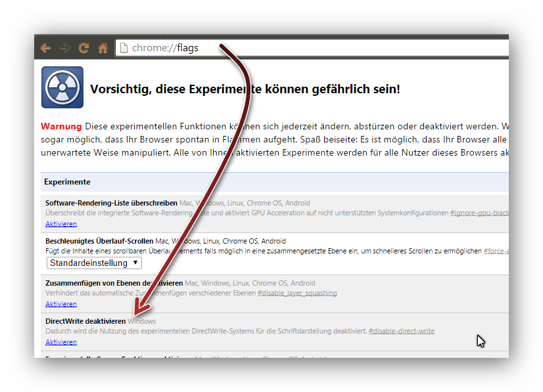Click the browser forward arrow
The image size is (543, 392).
65,48
